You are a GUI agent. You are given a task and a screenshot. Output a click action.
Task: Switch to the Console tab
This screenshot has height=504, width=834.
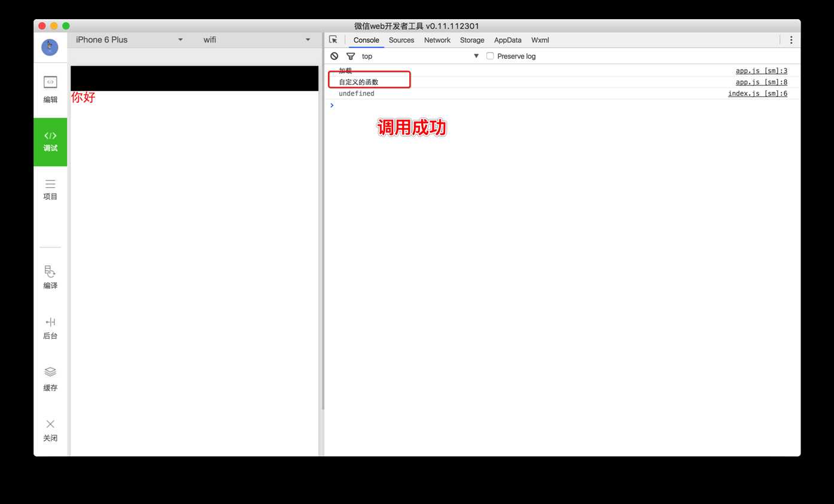click(x=366, y=40)
